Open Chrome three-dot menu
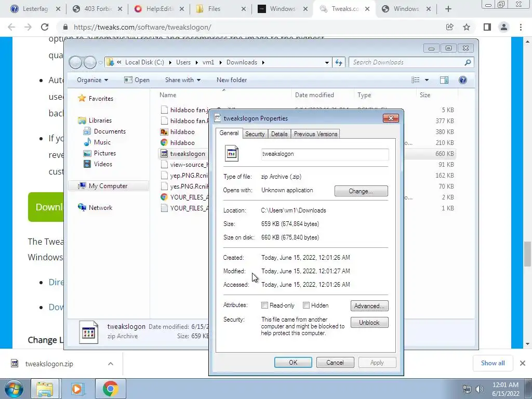The height and width of the screenshot is (399, 532). pos(521,27)
